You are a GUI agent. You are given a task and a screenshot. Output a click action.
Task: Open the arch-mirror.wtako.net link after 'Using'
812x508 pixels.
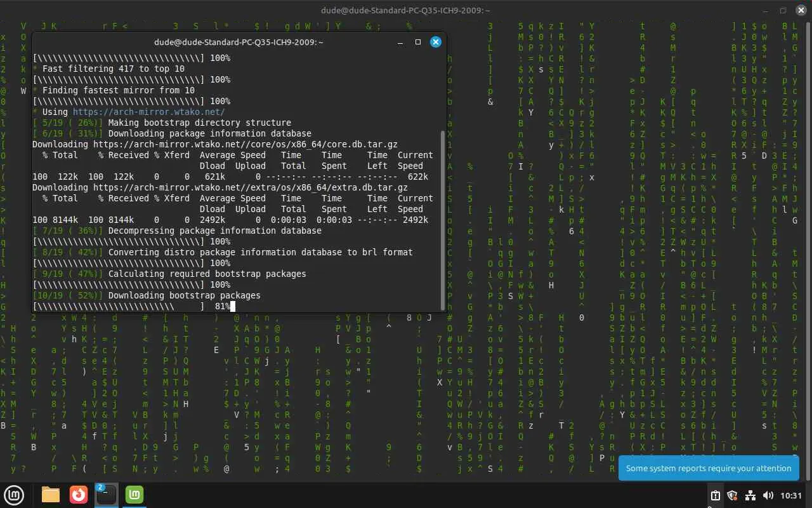coord(148,112)
